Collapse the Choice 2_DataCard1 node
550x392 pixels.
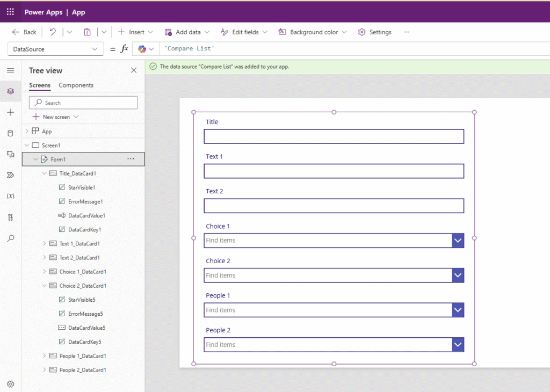tap(44, 286)
